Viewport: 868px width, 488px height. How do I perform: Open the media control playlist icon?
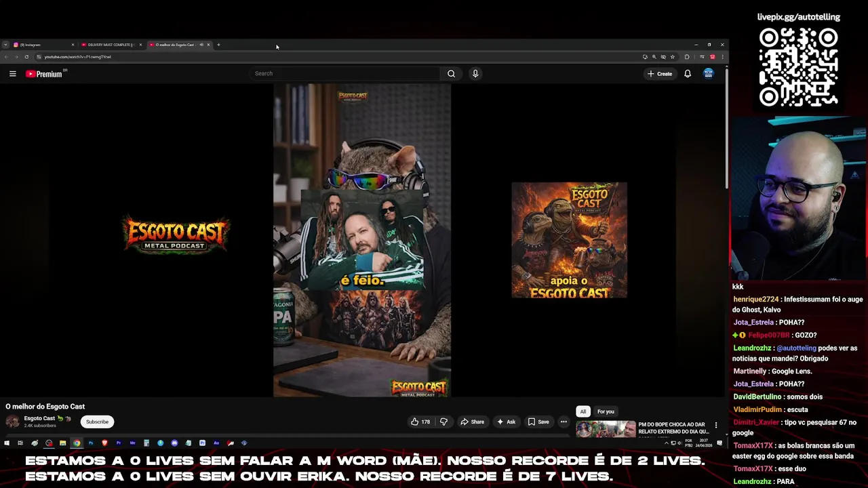[x=702, y=57]
